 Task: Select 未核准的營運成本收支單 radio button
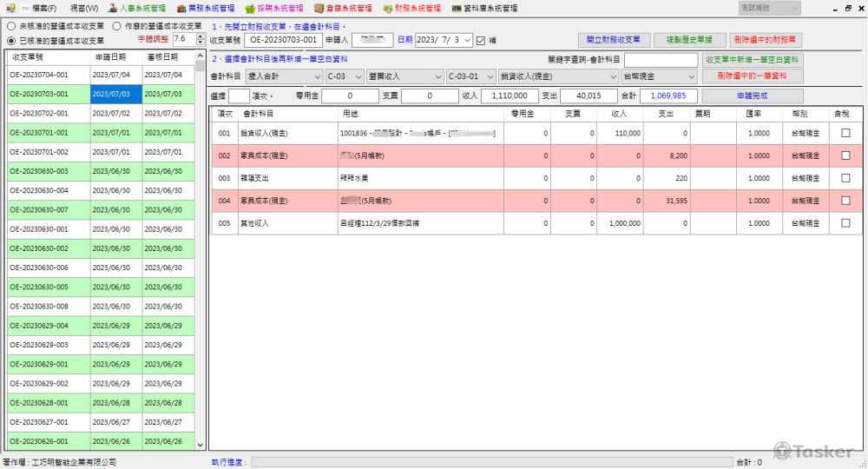pos(11,27)
